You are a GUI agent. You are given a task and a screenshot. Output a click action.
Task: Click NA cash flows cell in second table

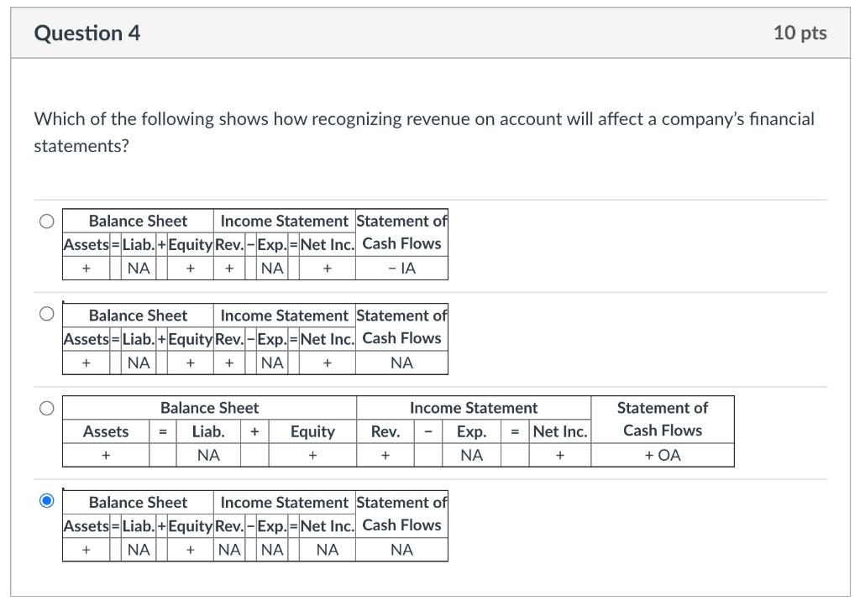pyautogui.click(x=401, y=363)
